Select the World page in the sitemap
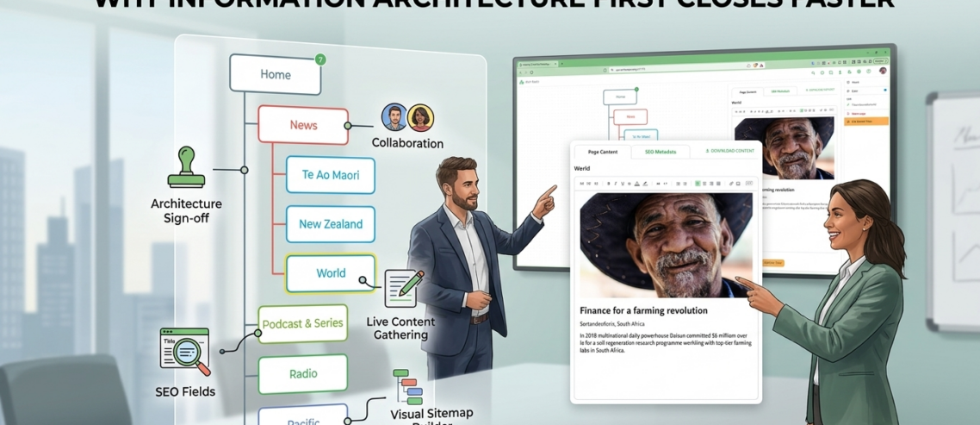Viewport: 980px width, 425px height. coord(331,273)
